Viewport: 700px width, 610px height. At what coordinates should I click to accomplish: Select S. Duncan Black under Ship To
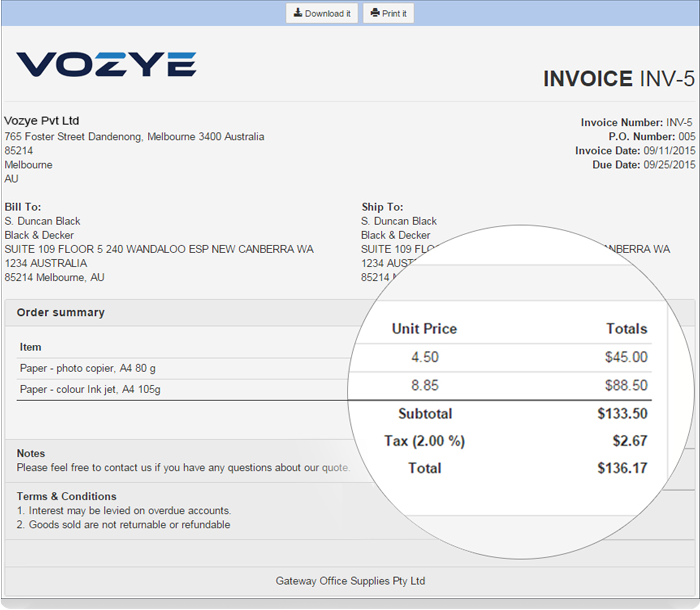tap(399, 221)
